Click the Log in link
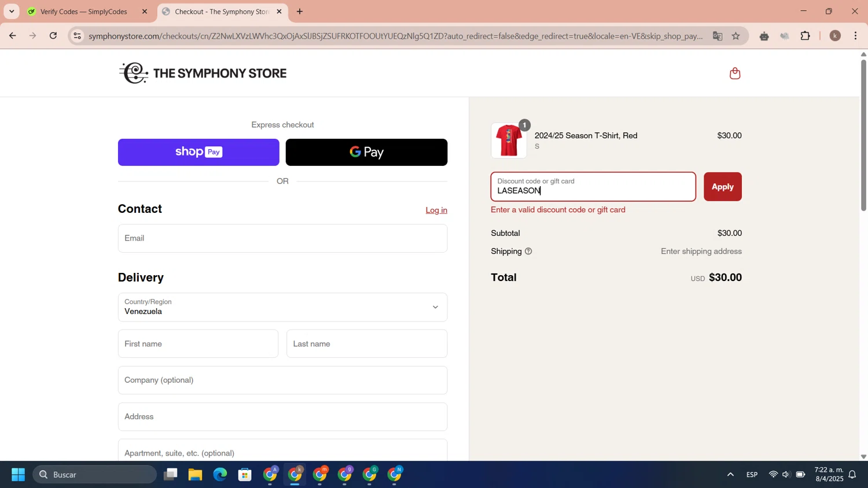This screenshot has width=868, height=488. 436,210
